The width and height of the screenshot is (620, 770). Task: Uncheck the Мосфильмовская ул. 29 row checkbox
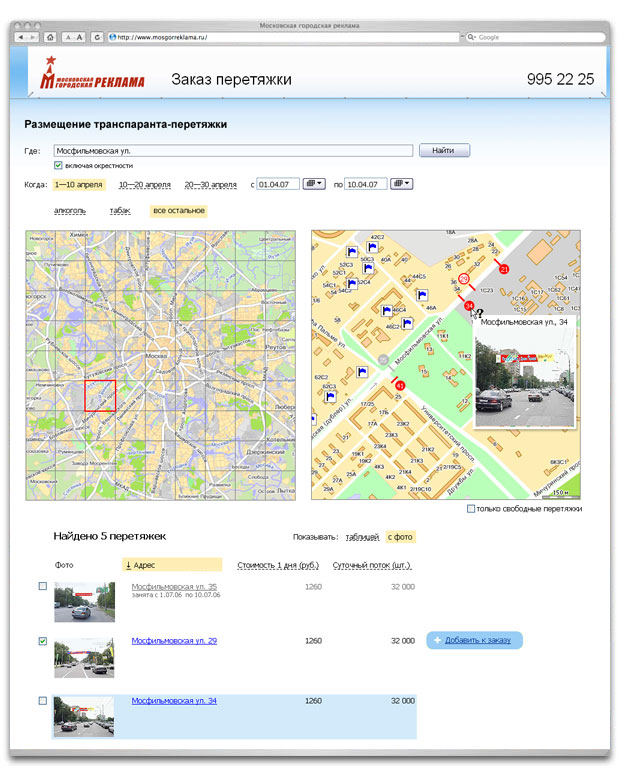click(x=43, y=641)
